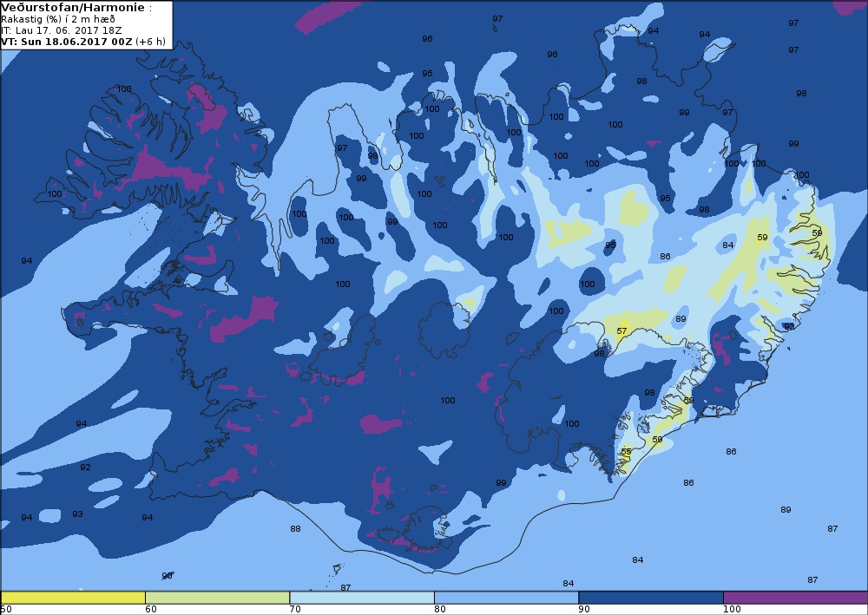Click the legend scale label 80
The width and height of the screenshot is (868, 615).
[439, 610]
